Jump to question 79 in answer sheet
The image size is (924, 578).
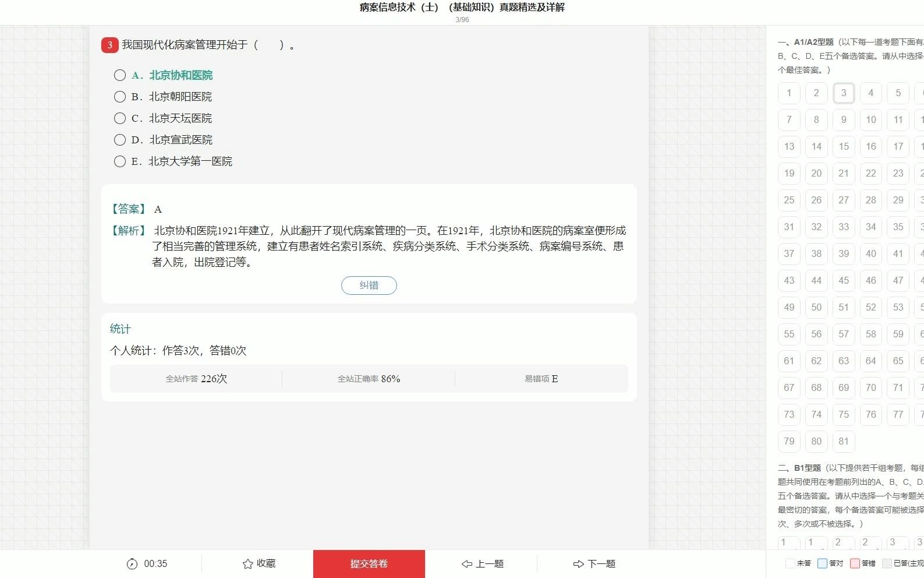coord(789,442)
